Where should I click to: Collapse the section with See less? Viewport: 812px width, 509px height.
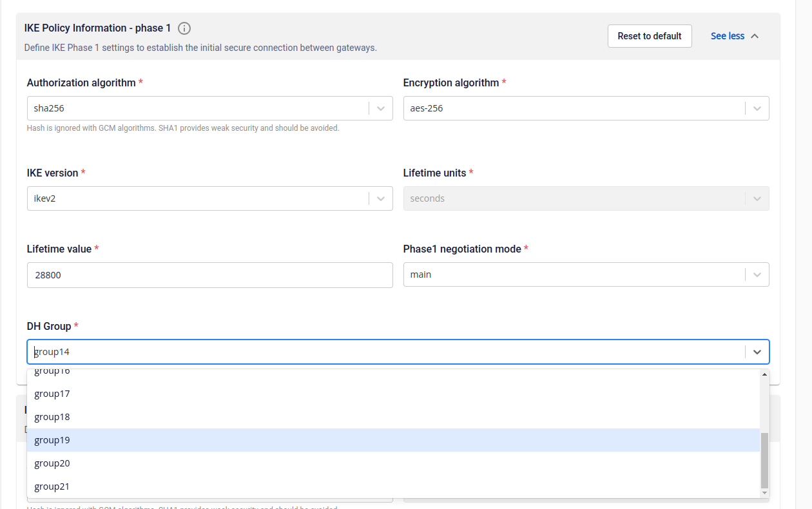735,36
